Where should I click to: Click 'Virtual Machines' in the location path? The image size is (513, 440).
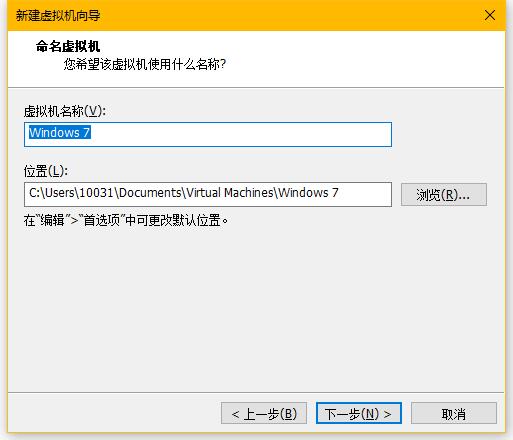(x=230, y=193)
